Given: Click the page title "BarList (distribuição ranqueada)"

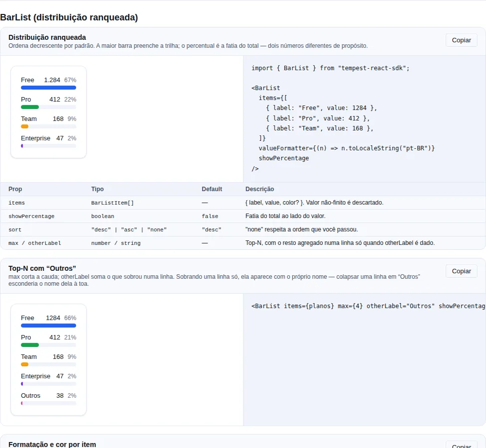Looking at the screenshot, I should point(69,17).
